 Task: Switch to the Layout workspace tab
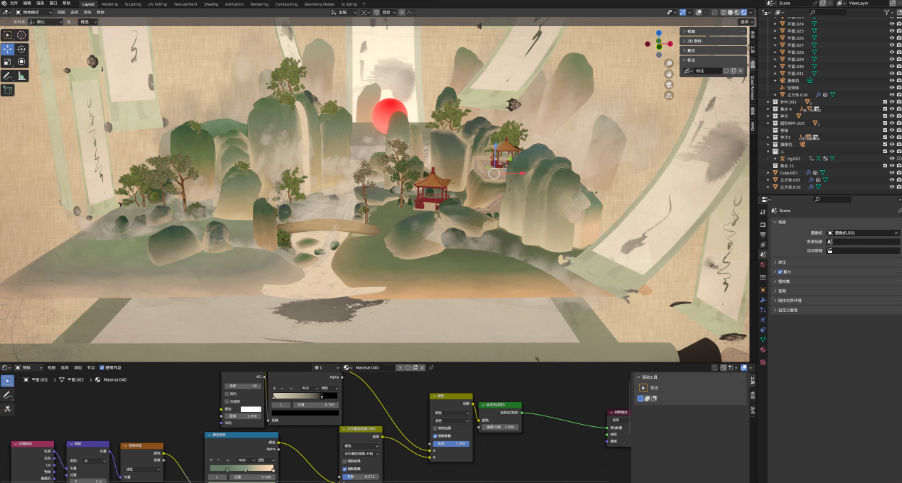click(x=88, y=3)
